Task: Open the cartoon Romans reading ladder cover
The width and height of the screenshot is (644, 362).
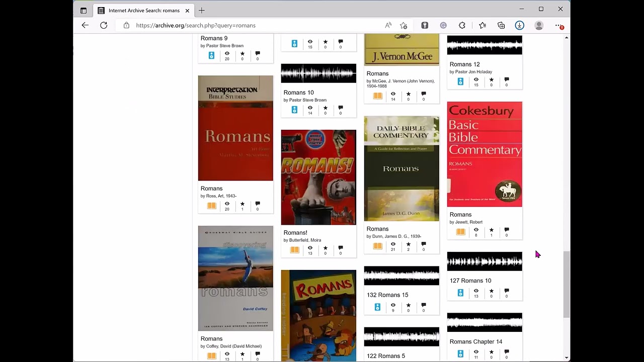Action: 318,316
